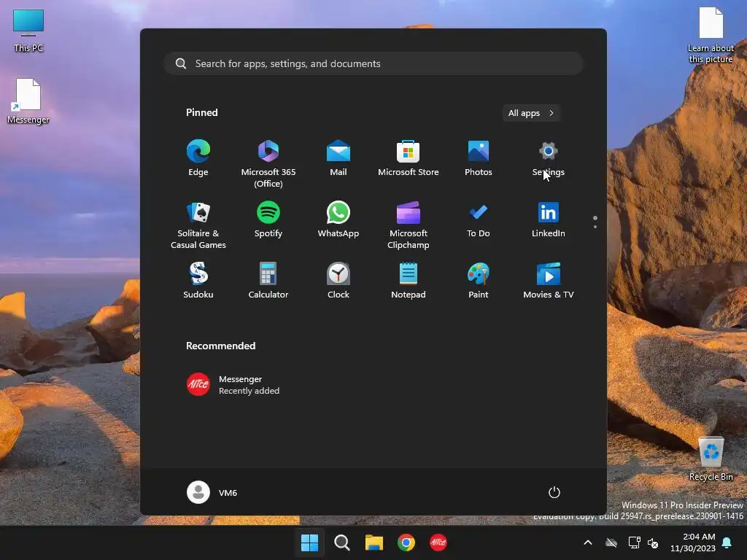Click the network tray icon
Image resolution: width=747 pixels, height=560 pixels.
[634, 542]
